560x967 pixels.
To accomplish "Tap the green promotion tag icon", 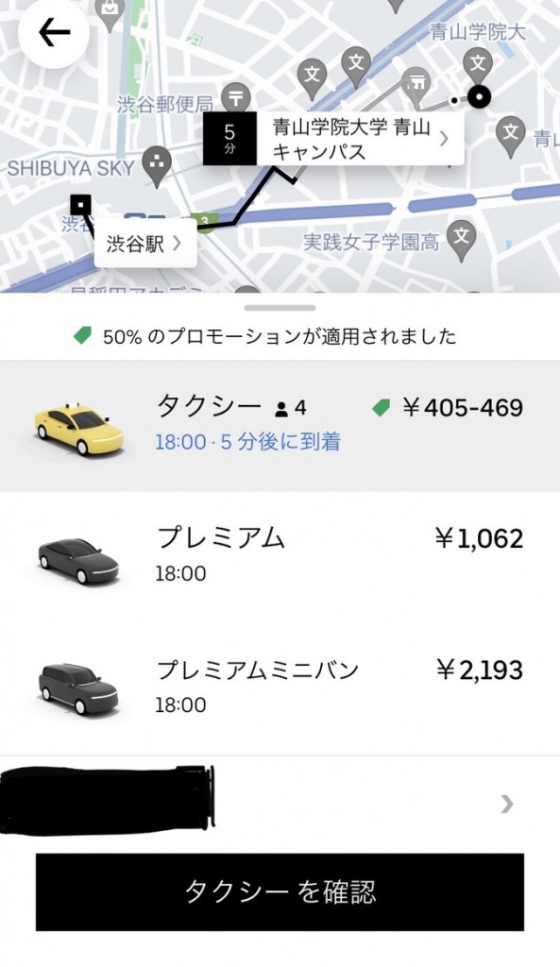I will click(83, 335).
